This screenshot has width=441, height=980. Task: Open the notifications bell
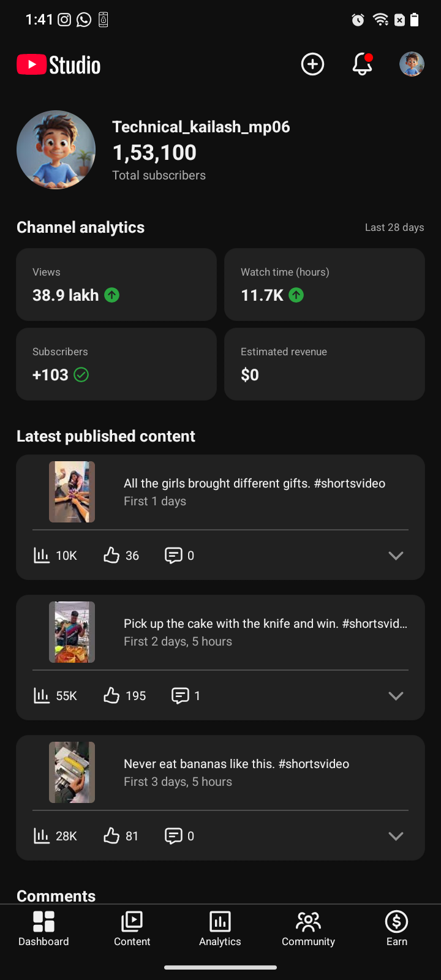tap(362, 64)
